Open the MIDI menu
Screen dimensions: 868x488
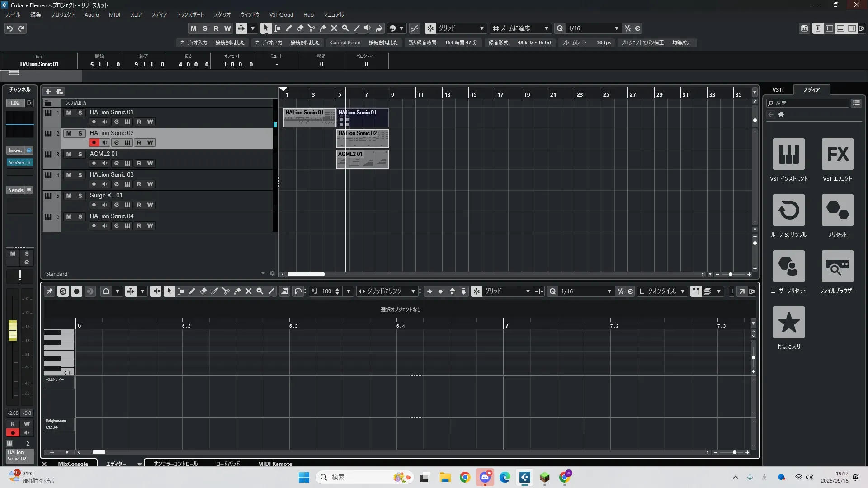(x=114, y=14)
